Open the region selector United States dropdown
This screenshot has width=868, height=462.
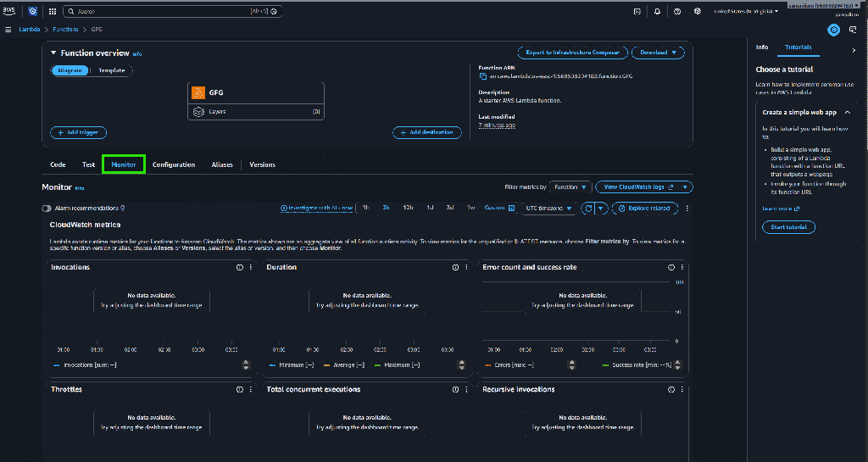click(746, 11)
